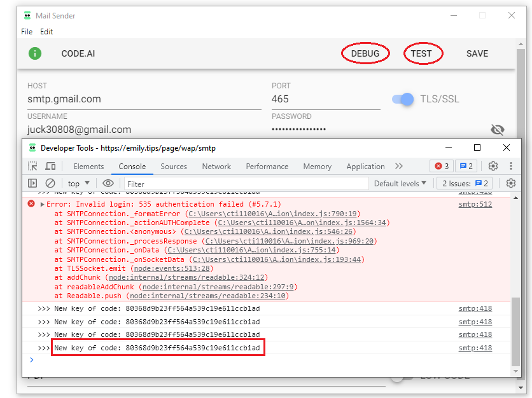Switch to the Console tab

point(132,167)
